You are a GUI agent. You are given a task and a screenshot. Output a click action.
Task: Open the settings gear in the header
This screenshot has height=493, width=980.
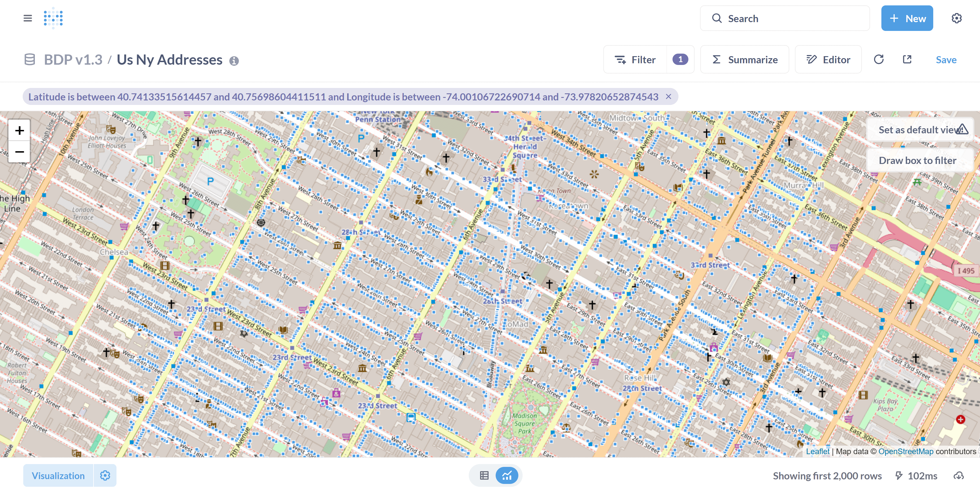point(956,18)
